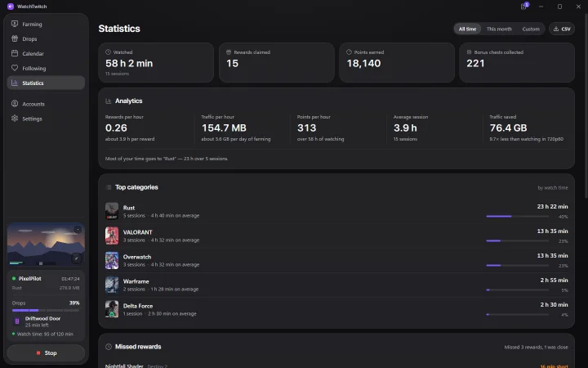
Task: Click the gift icon beside Rewards claimed
Action: [229, 52]
